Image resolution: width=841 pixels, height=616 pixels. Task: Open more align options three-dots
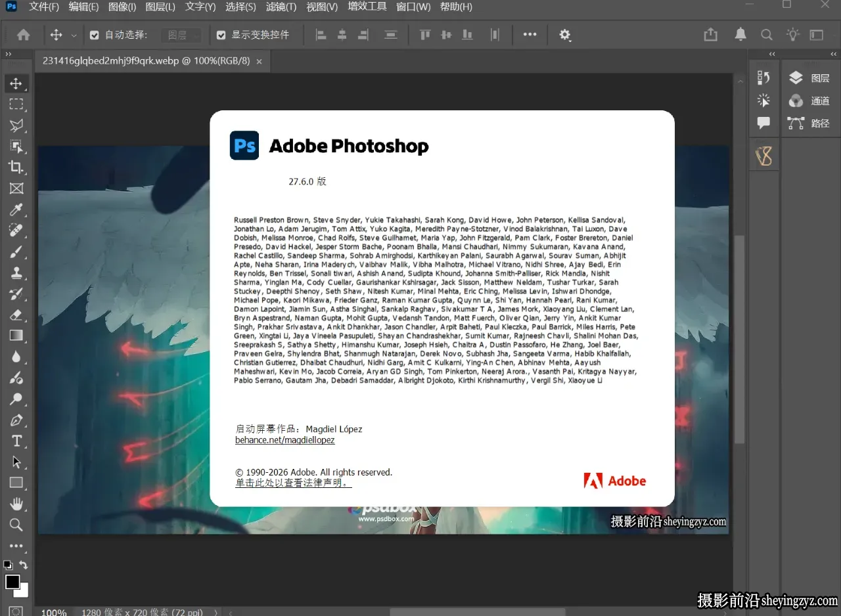pos(530,35)
